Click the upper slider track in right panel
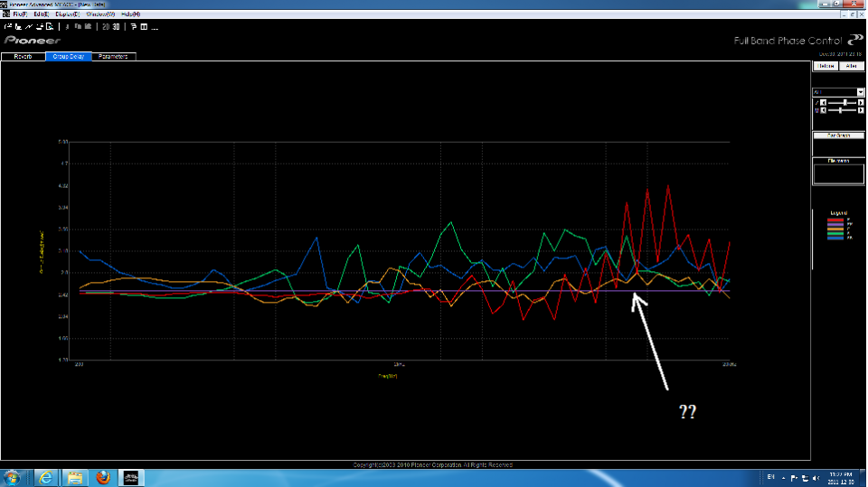The width and height of the screenshot is (868, 487). coord(840,103)
